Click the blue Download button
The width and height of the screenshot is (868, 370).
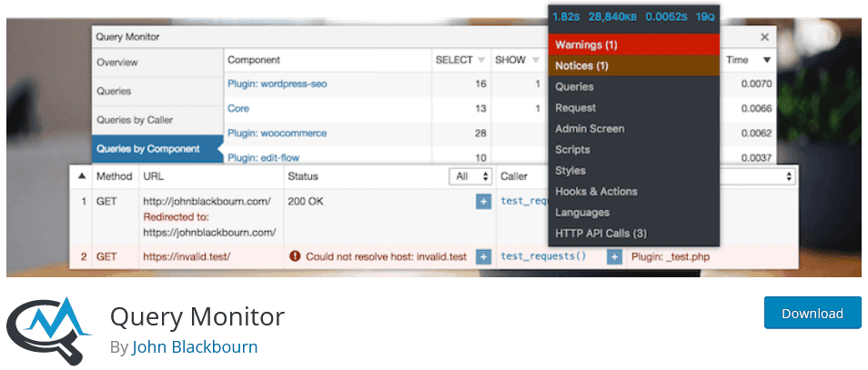(812, 313)
